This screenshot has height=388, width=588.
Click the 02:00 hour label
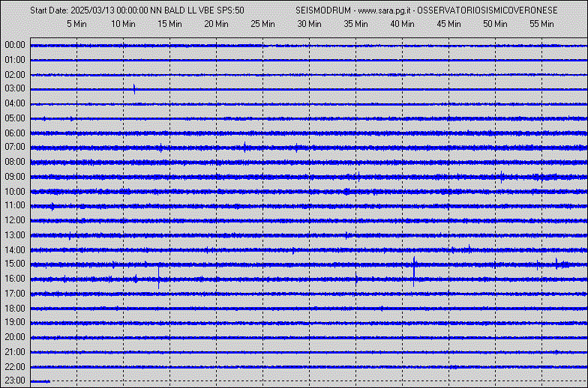(15, 75)
